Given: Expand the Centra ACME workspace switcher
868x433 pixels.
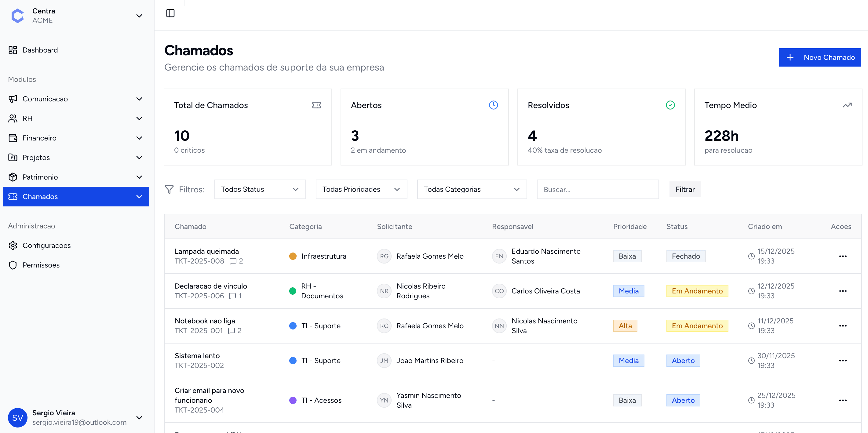Looking at the screenshot, I should (x=139, y=16).
